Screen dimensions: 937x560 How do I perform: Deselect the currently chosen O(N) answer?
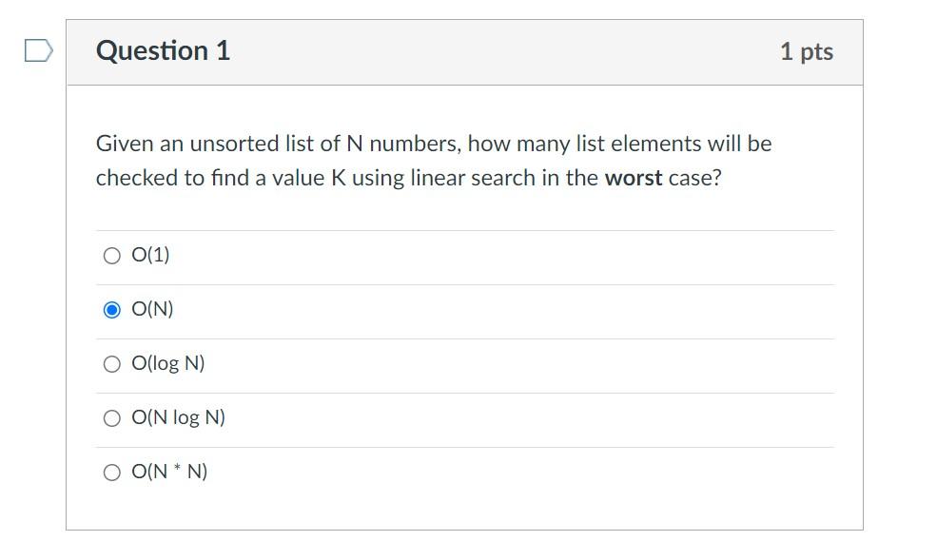[111, 308]
